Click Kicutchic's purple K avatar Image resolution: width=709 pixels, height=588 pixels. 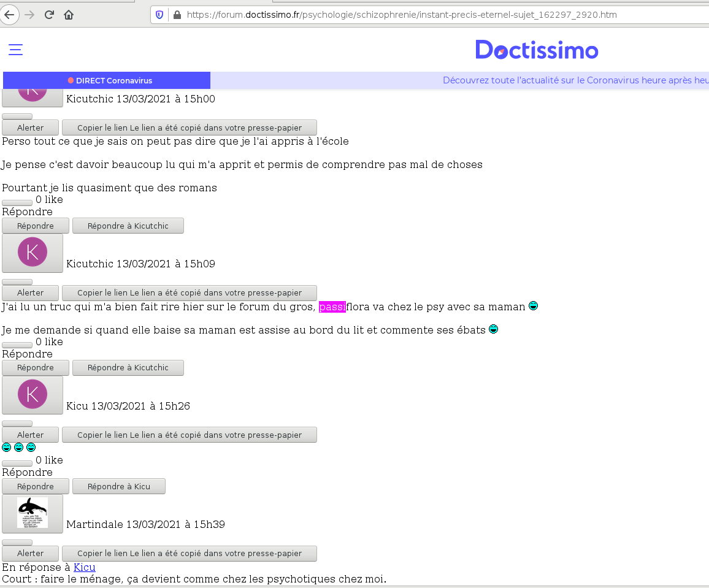(32, 252)
